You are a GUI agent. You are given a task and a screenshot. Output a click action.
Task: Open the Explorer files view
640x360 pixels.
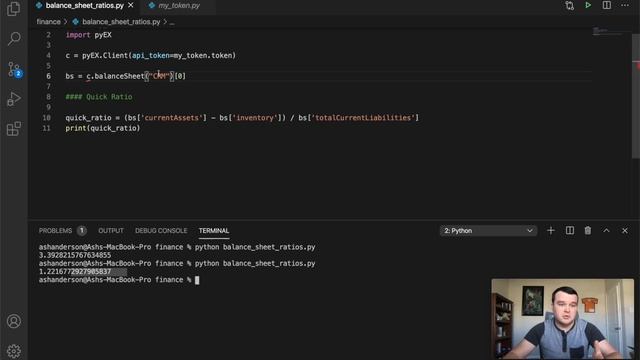coord(13,9)
